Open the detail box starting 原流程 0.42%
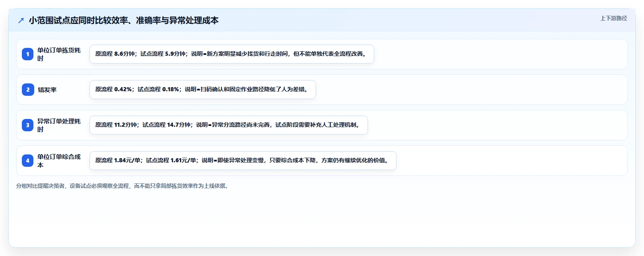This screenshot has width=644, height=256. pos(203,90)
